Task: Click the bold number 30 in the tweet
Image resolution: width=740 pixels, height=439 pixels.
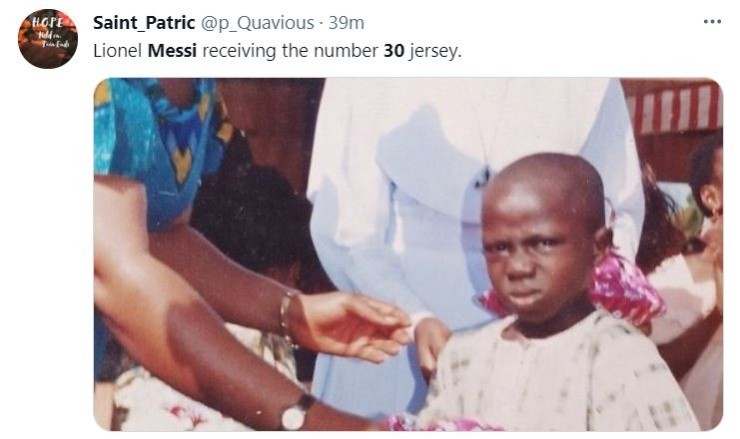Action: point(394,51)
